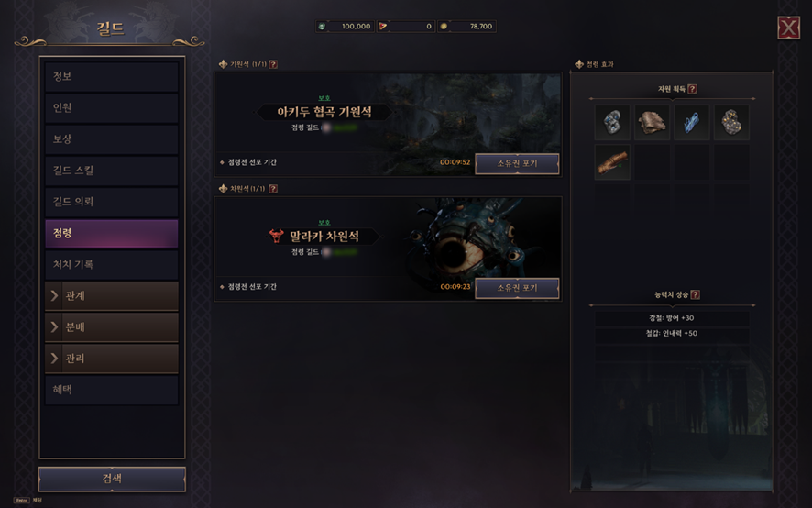Click the 검색 button
Screen dimensions: 812x508
(112, 479)
